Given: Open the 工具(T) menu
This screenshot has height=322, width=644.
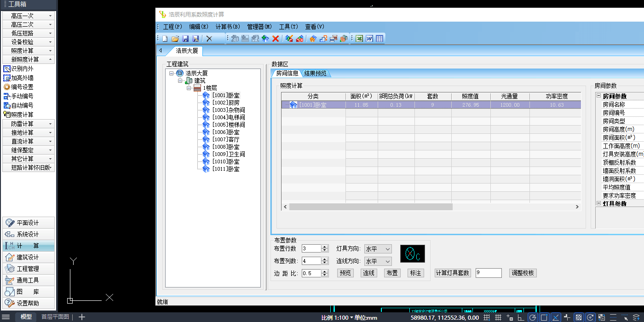Looking at the screenshot, I should (288, 27).
